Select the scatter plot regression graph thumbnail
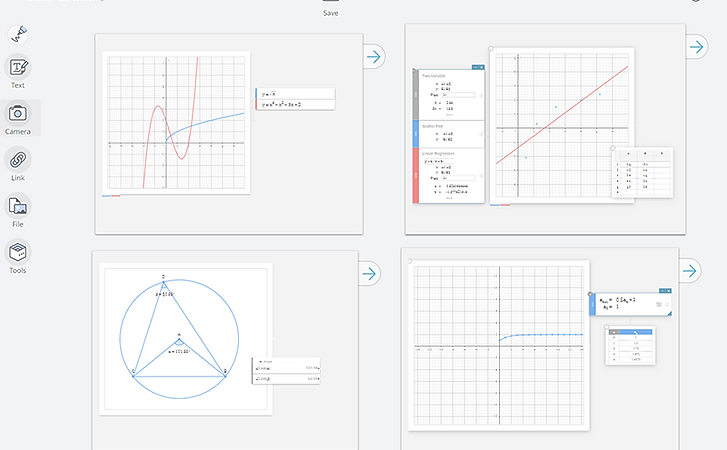727x450 pixels. pyautogui.click(x=562, y=125)
